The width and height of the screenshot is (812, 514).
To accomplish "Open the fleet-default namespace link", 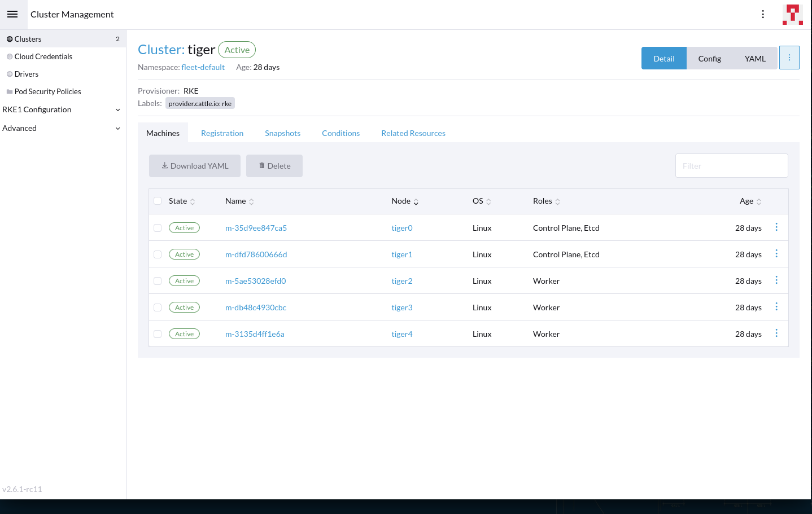I will 203,67.
